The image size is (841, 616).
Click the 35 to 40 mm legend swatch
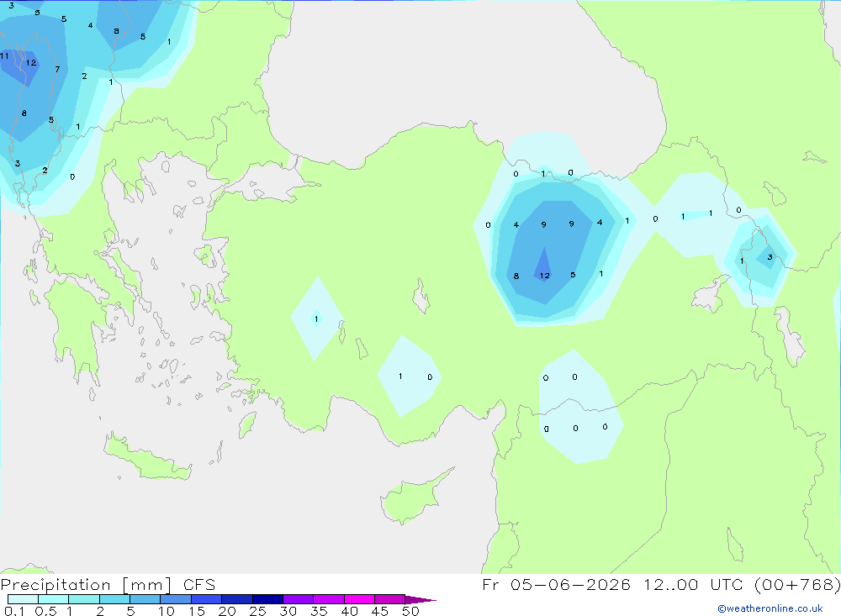point(328,599)
